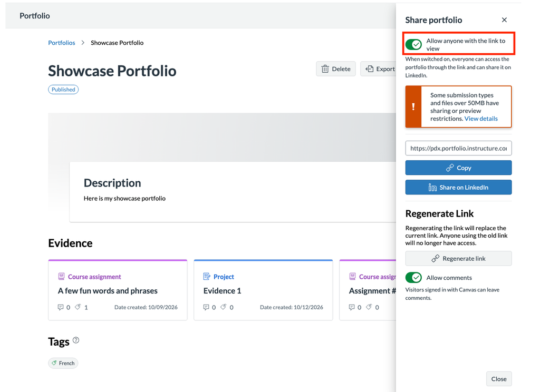This screenshot has width=540, height=392.
Task: Click the Regenerate Link heading
Action: click(x=439, y=214)
